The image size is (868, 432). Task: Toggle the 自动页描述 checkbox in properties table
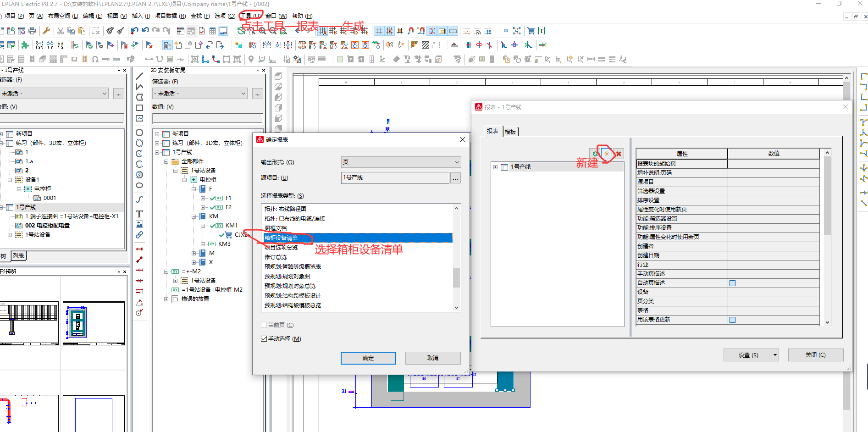(x=732, y=283)
